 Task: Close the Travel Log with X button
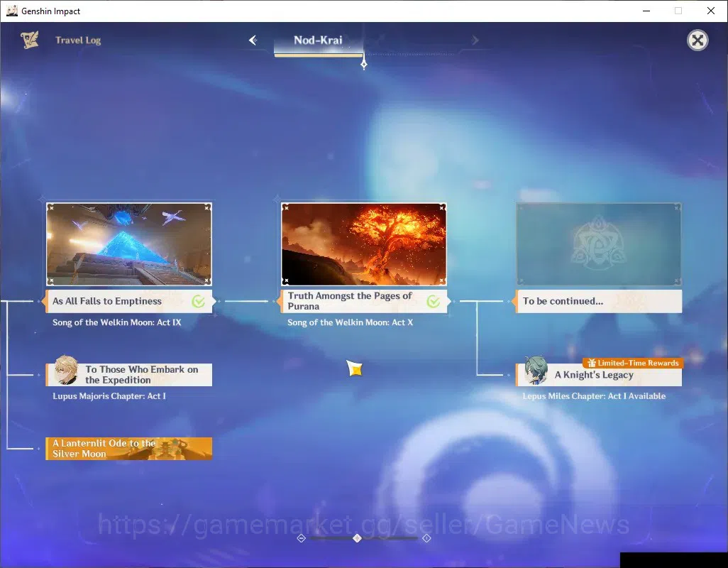pyautogui.click(x=697, y=40)
